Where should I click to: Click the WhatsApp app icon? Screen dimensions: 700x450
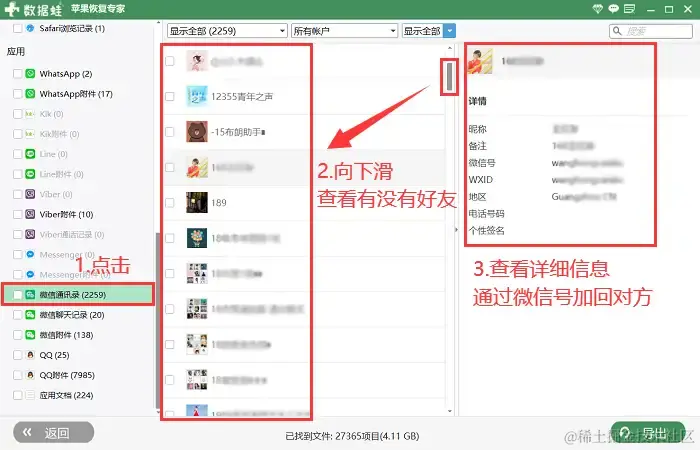point(30,74)
